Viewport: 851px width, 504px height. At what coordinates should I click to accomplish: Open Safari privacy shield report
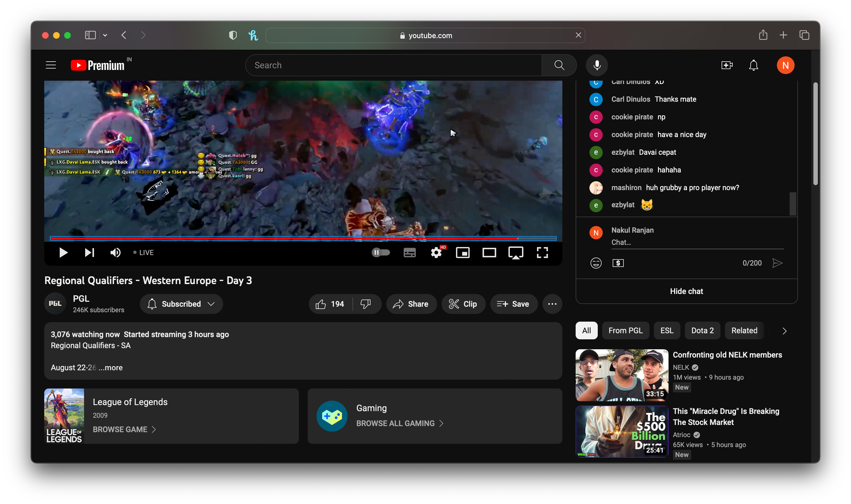click(233, 35)
